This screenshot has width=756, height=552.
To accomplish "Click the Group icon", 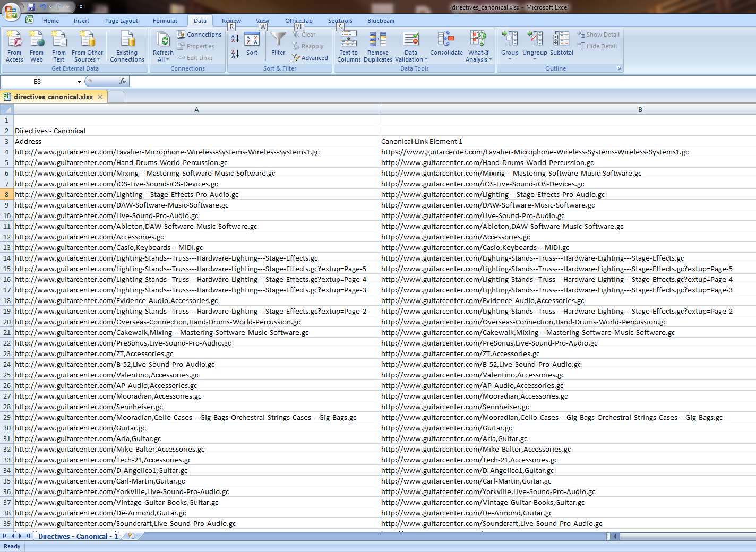I will [x=510, y=39].
